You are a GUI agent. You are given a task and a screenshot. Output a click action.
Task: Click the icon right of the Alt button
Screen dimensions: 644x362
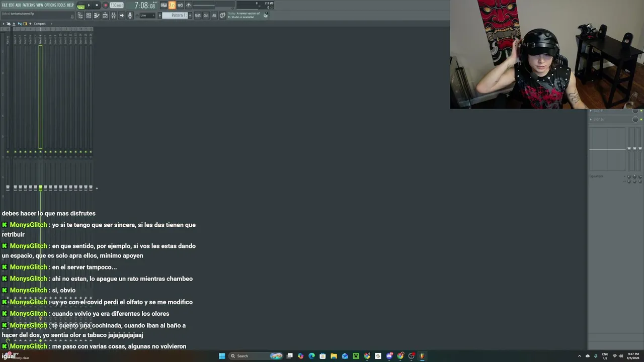tap(222, 16)
